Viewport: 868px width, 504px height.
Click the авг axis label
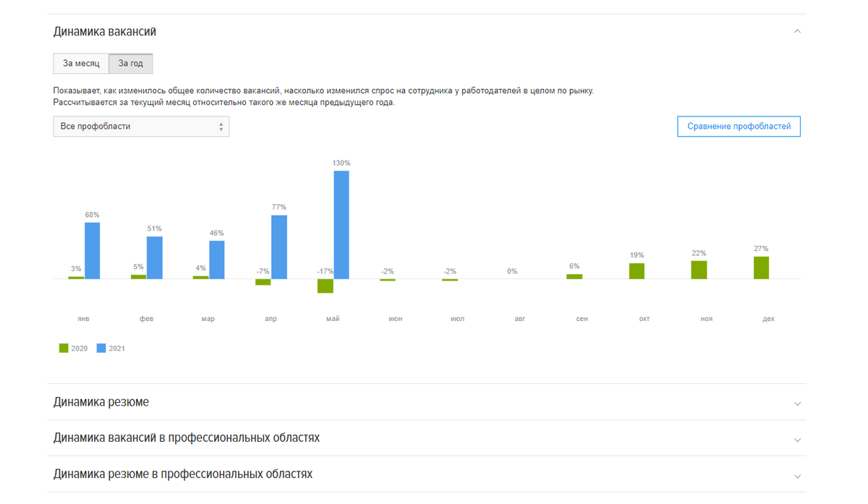tap(520, 319)
